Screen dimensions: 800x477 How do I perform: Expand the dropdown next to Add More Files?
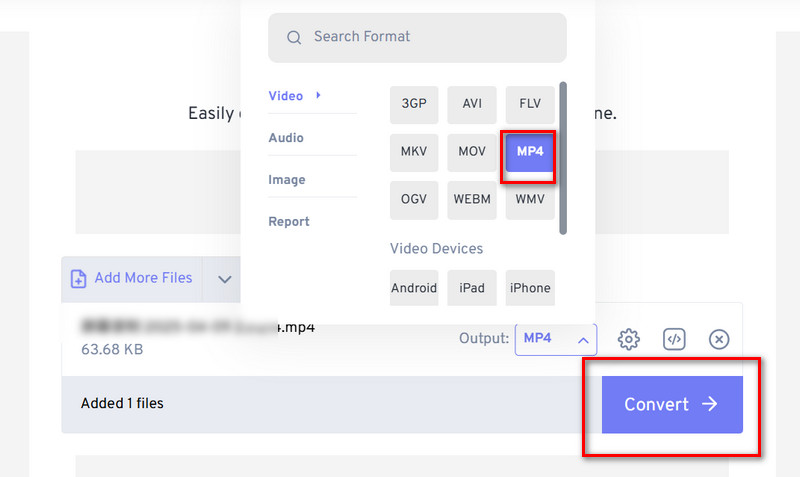tap(224, 279)
